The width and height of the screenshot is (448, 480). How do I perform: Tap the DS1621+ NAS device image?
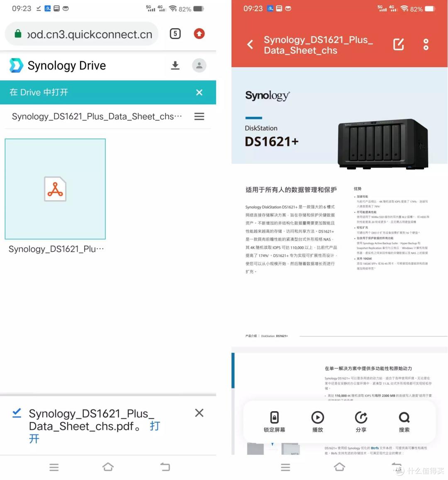point(383,143)
